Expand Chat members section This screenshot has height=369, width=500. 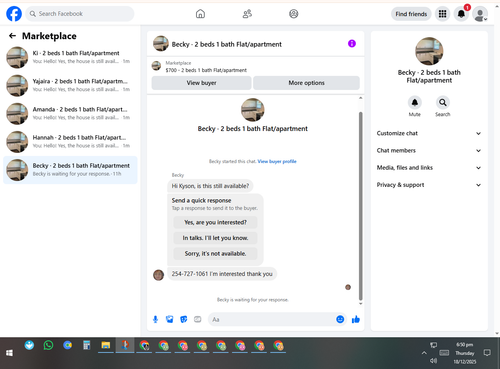429,150
